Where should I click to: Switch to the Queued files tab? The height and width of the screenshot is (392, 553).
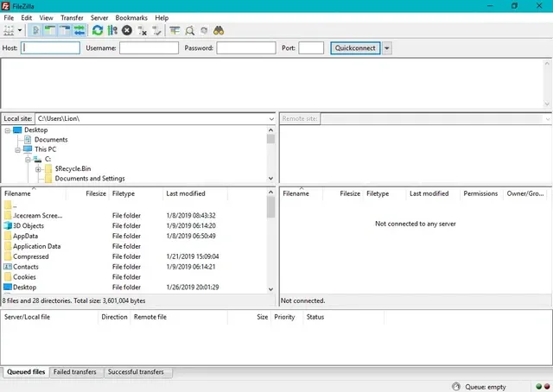point(26,372)
